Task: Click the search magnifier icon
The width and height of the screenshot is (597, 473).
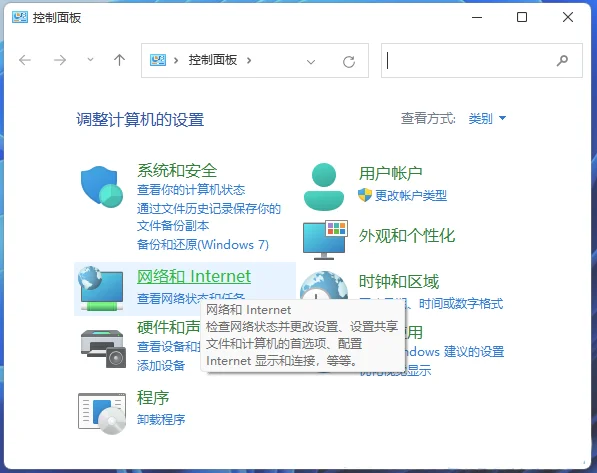Action: 562,61
